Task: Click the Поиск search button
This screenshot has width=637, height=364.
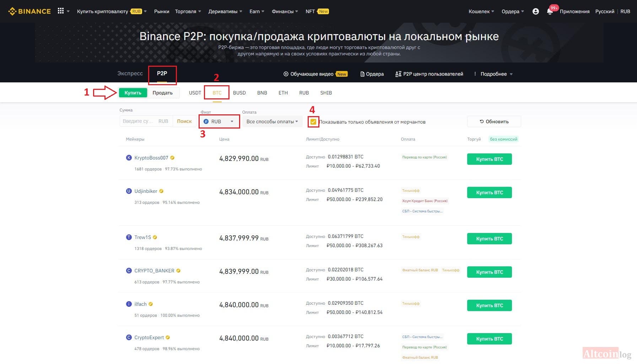Action: [184, 121]
